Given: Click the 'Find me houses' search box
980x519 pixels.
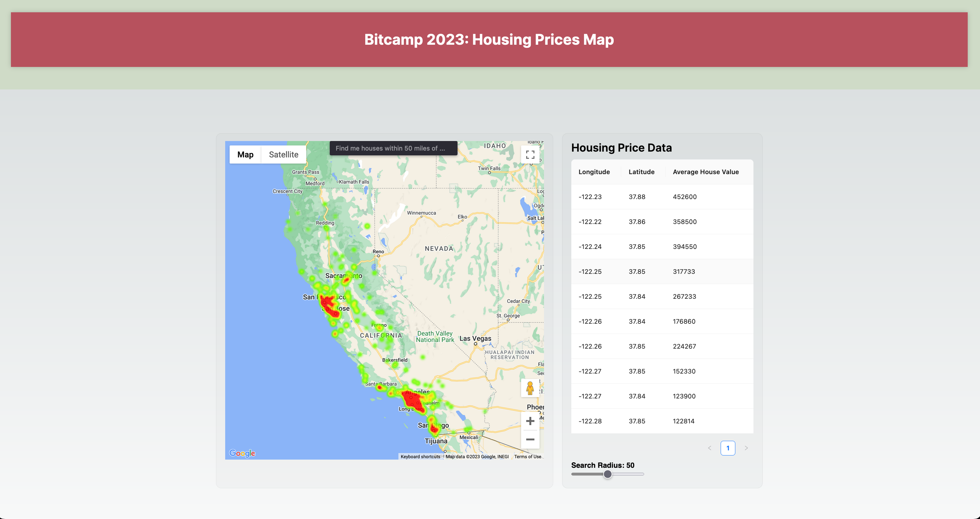Looking at the screenshot, I should (393, 148).
